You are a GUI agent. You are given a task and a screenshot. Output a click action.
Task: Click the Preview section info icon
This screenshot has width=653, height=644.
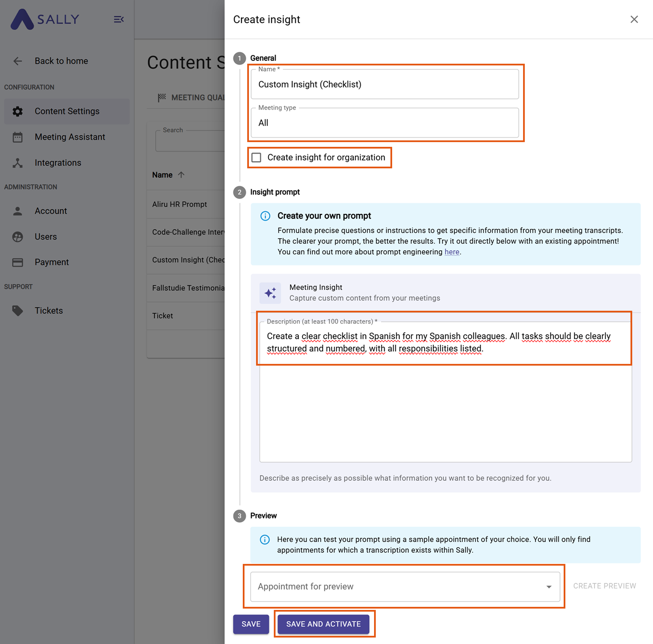point(265,539)
